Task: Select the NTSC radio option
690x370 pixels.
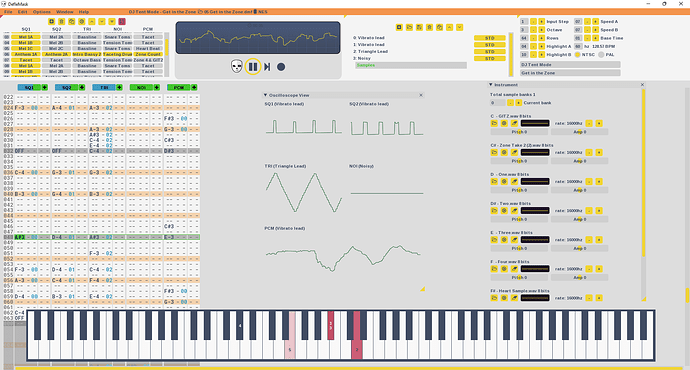Action: (577, 55)
